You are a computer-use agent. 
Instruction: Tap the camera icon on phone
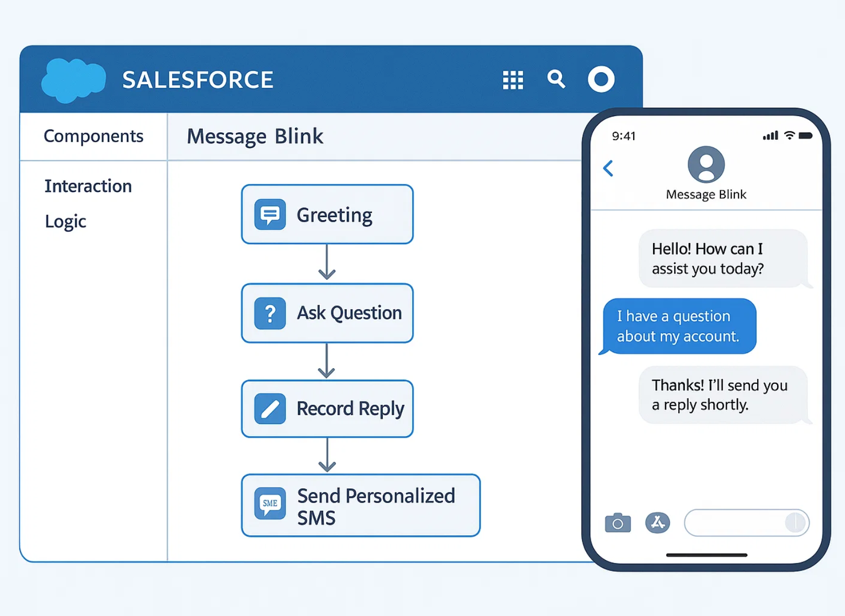click(x=618, y=522)
